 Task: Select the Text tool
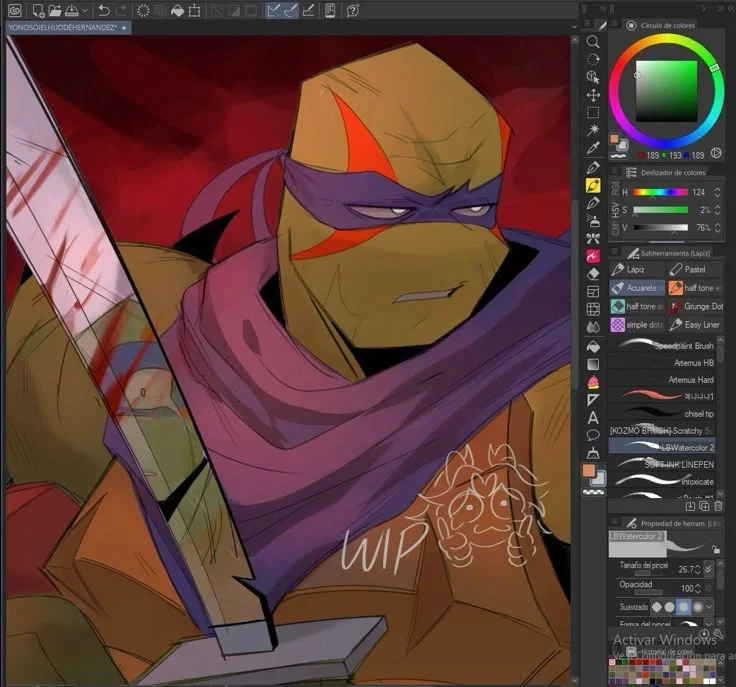[x=593, y=418]
